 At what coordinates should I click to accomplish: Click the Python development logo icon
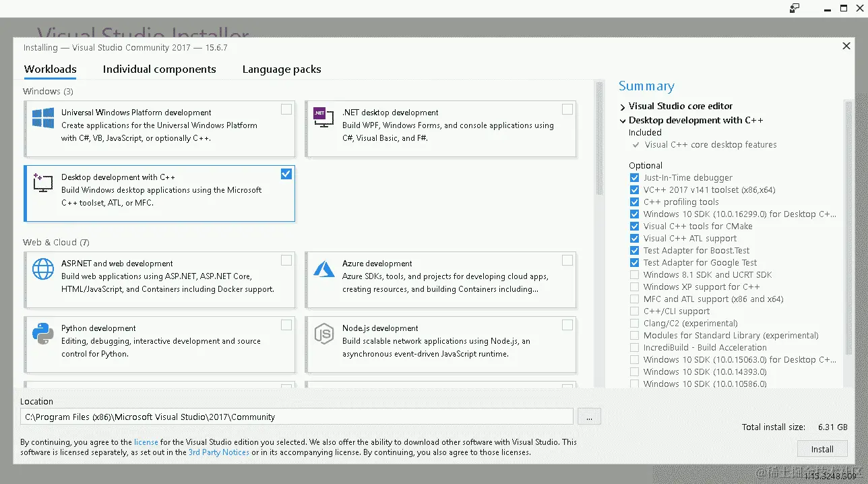pos(43,334)
